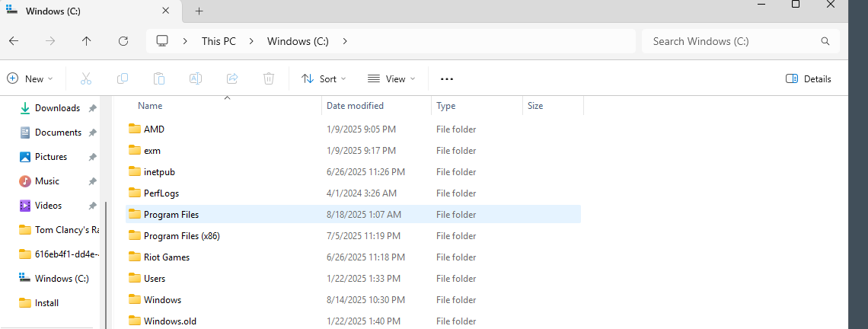
Task: Click This PC in the address bar
Action: (x=218, y=41)
